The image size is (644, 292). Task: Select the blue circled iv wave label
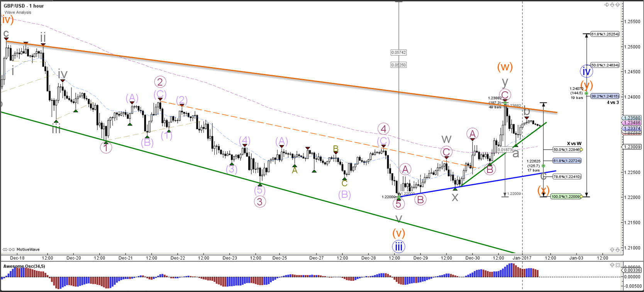coord(586,71)
